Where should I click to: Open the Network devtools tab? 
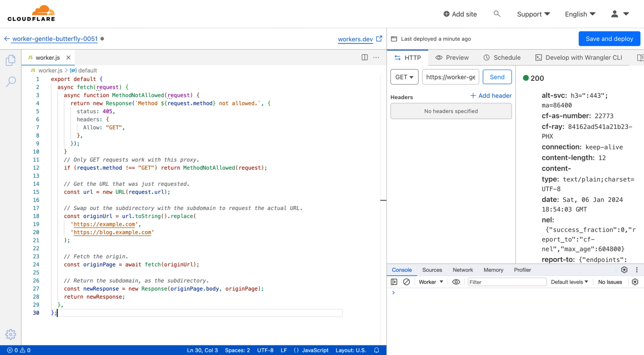click(463, 270)
